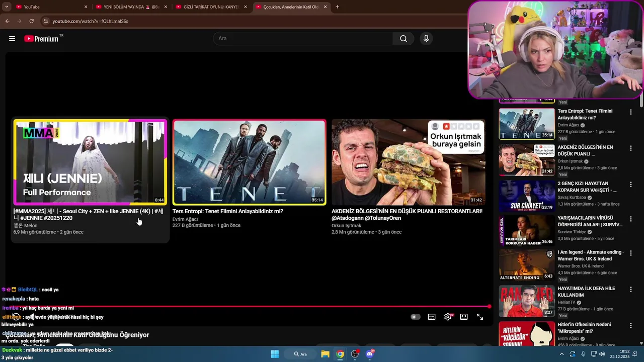Open more options for sidebar AKDENİZ BÖLGESİ video
Viewport: 644px width, 362px height.
[630, 148]
